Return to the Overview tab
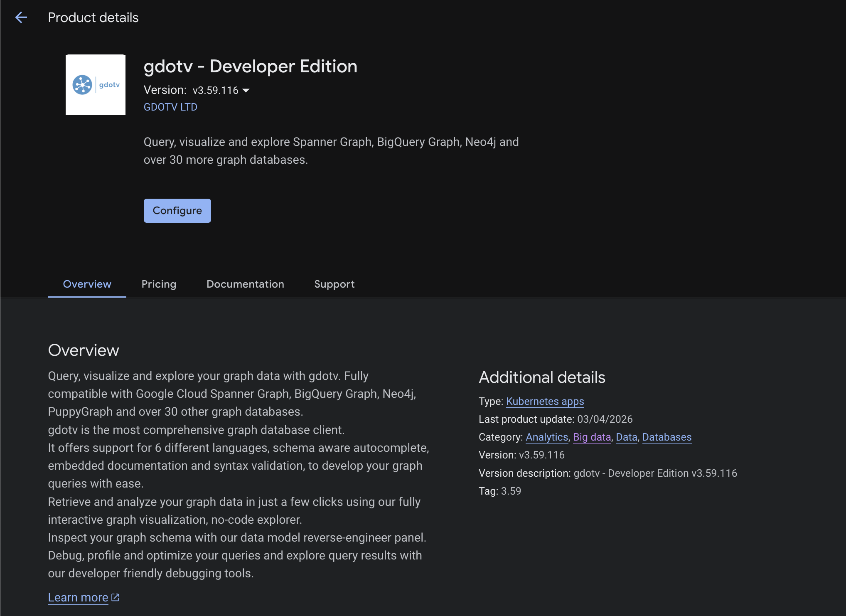The height and width of the screenshot is (616, 846). coord(86,284)
